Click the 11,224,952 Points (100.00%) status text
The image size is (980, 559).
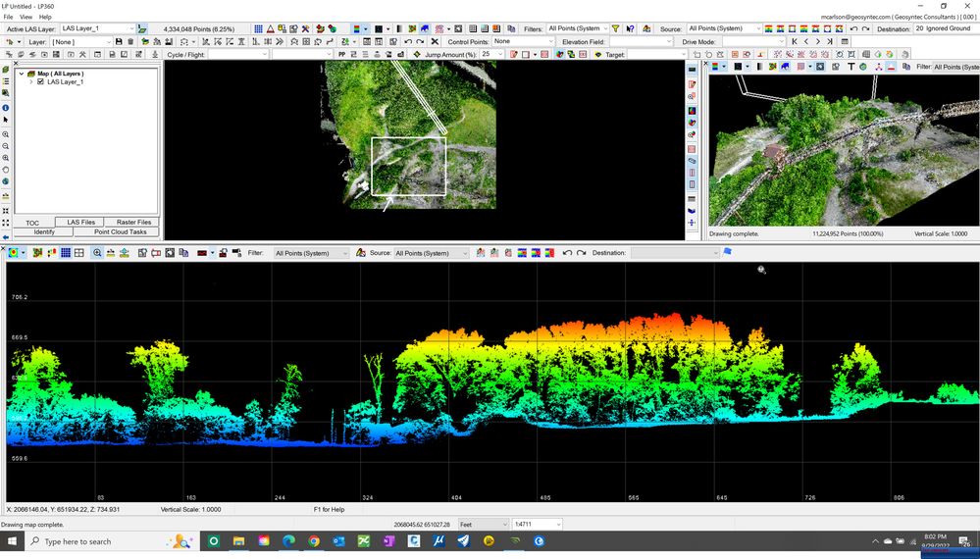click(x=849, y=233)
